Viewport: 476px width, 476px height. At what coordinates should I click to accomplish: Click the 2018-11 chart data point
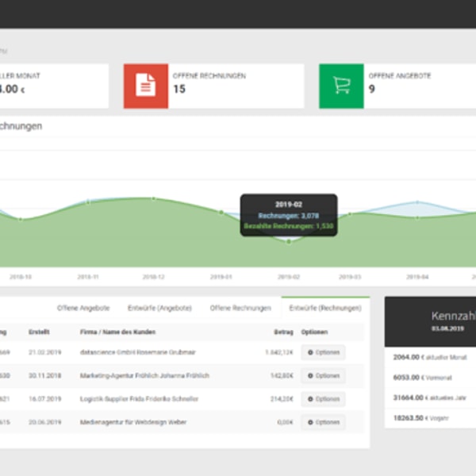[x=88, y=202]
